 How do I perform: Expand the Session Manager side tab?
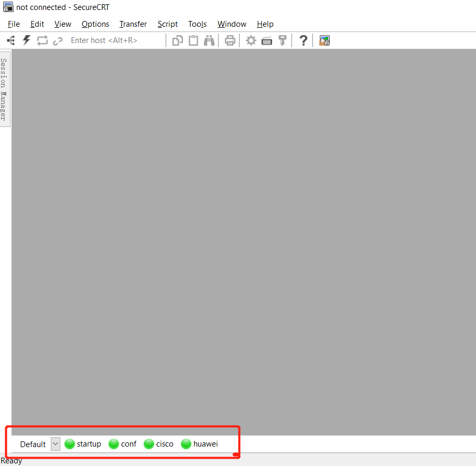5,89
